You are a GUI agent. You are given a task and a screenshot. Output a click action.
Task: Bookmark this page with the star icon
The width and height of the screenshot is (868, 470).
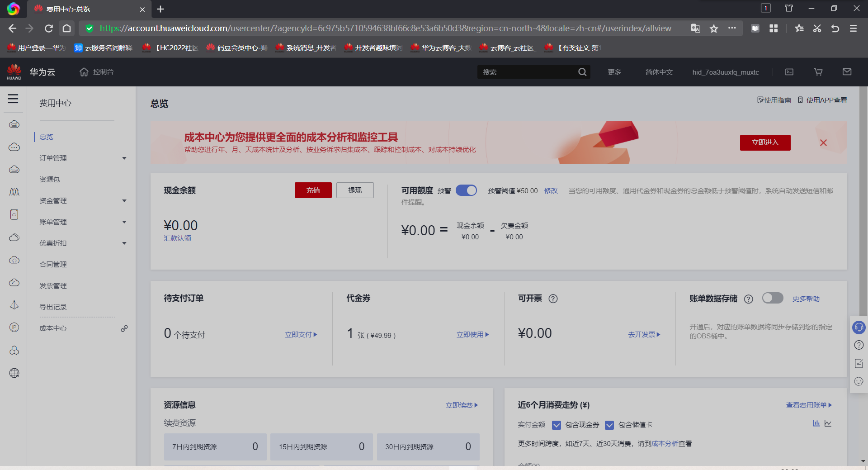pyautogui.click(x=714, y=28)
